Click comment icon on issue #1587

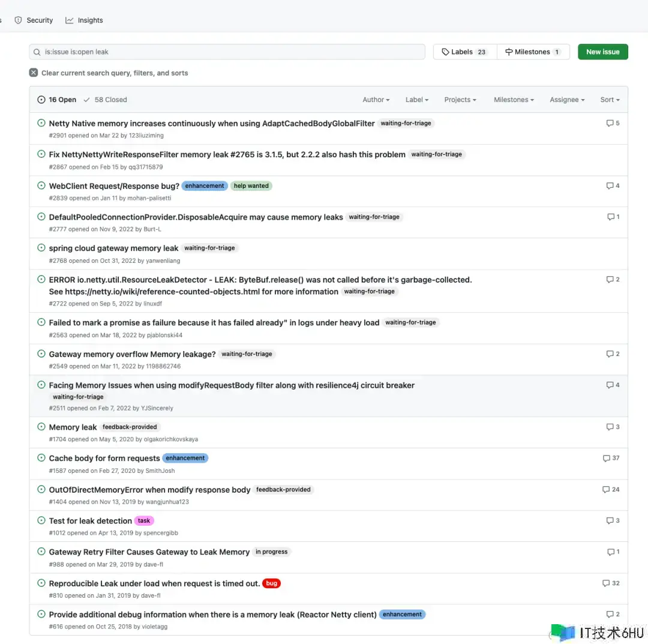607,459
